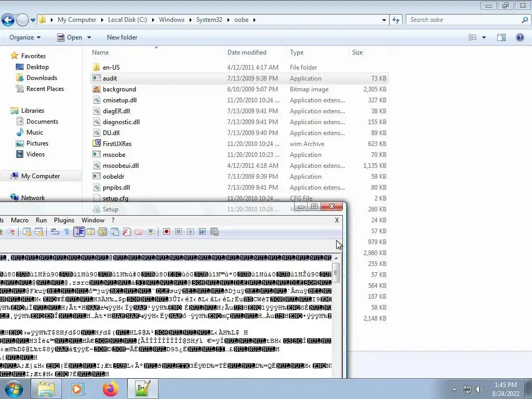Open the user defined language dialog icon
The height and width of the screenshot is (399, 532).
tap(90, 232)
